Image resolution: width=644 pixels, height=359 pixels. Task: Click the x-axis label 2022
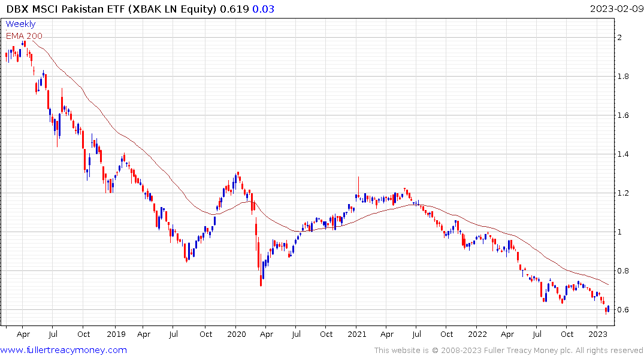(x=477, y=334)
